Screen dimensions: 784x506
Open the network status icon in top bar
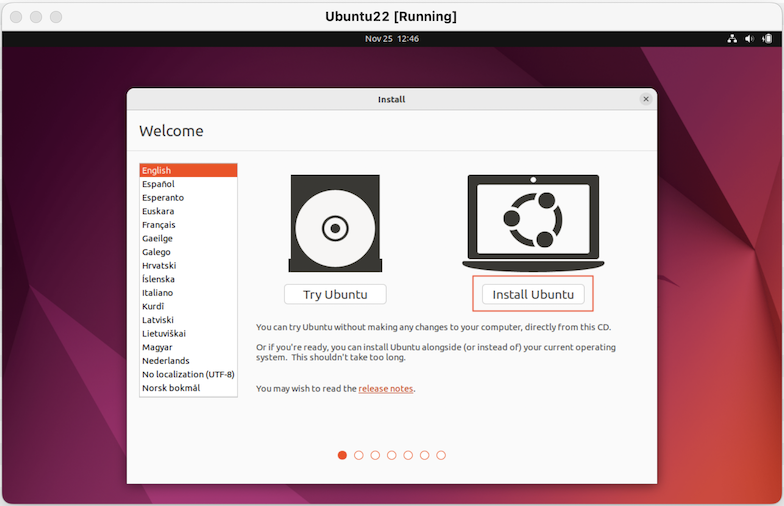732,38
